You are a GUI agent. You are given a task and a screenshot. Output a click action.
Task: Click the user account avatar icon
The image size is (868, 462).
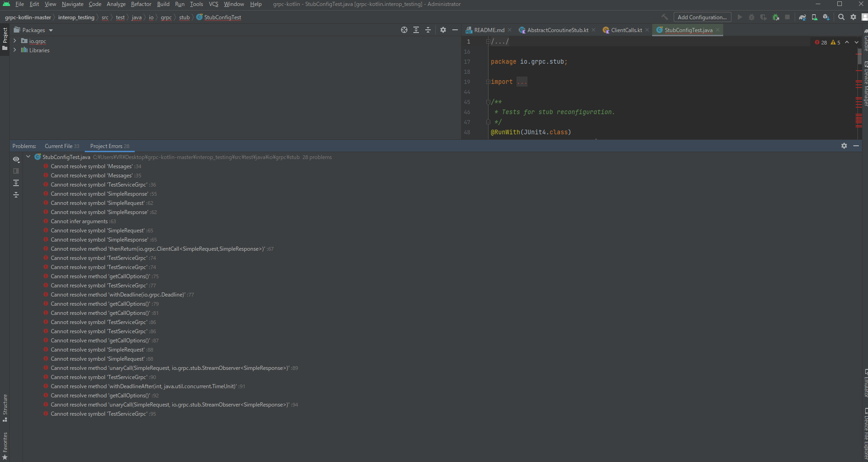(x=864, y=17)
